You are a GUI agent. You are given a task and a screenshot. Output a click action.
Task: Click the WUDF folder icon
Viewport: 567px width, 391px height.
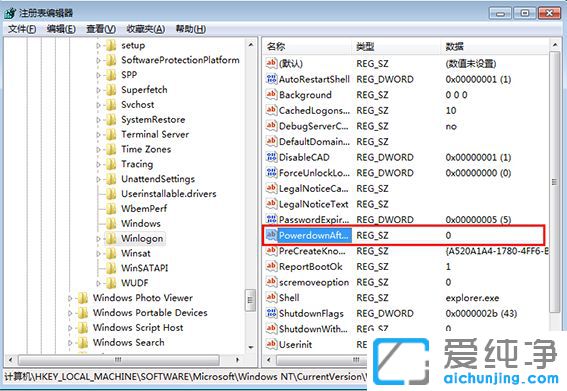pyautogui.click(x=111, y=283)
